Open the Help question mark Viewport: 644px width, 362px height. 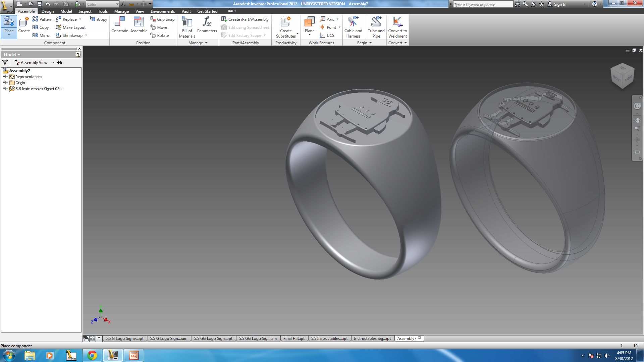(594, 4)
